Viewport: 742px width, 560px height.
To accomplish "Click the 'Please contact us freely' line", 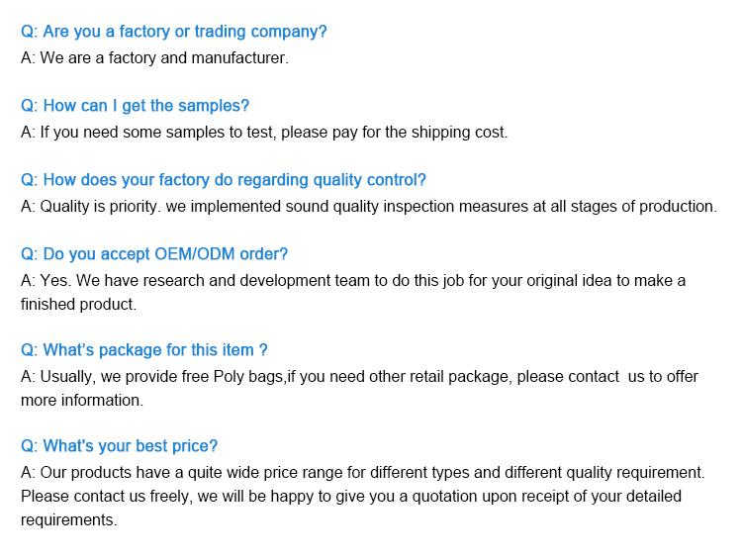I will coord(351,496).
